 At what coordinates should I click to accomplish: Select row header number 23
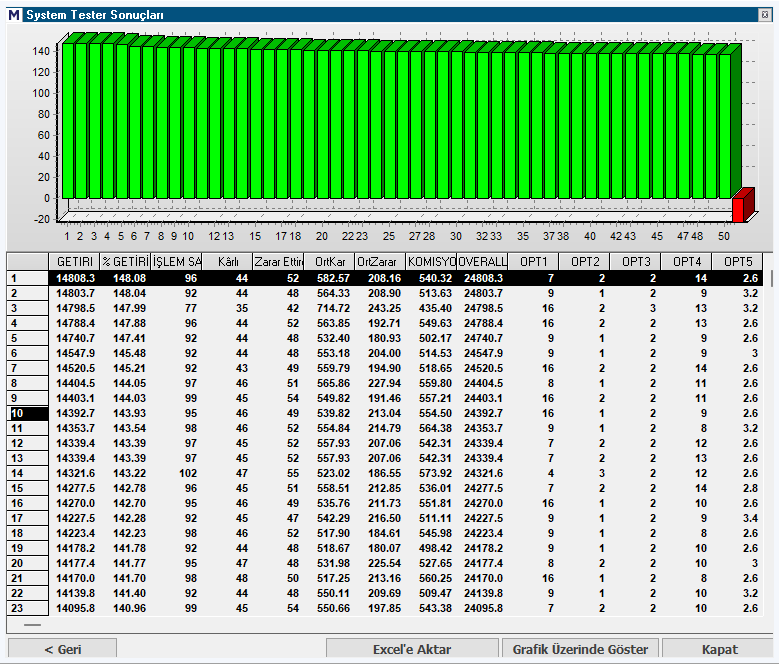tap(28, 608)
